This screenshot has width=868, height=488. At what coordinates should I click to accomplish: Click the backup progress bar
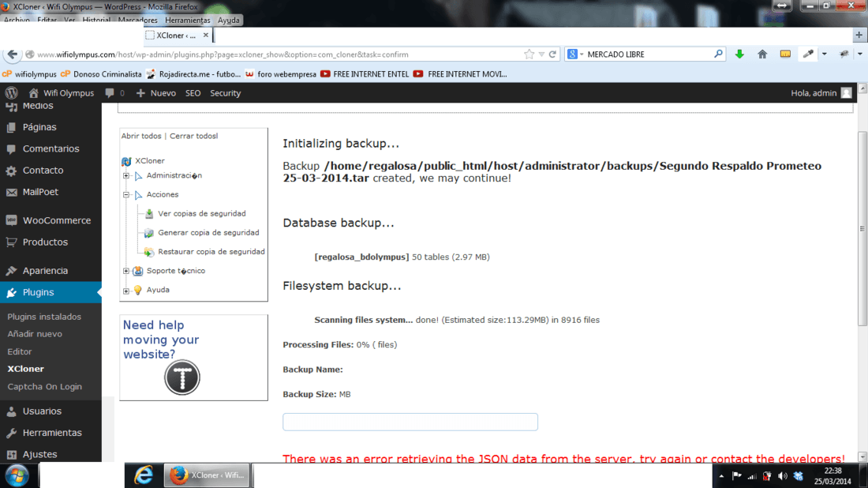pos(410,422)
